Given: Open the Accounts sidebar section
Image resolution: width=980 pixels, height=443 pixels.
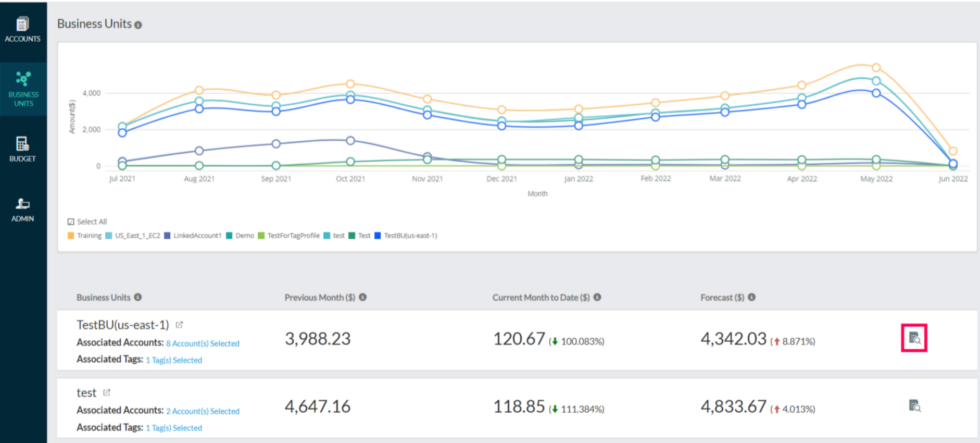Looking at the screenshot, I should (22, 30).
